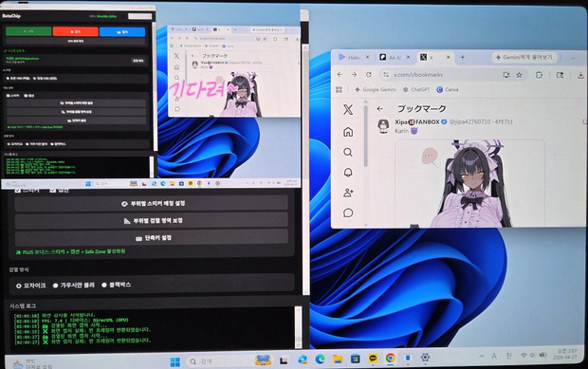
Task: Open Google Gemini bookmark in larger window
Action: [x=375, y=89]
